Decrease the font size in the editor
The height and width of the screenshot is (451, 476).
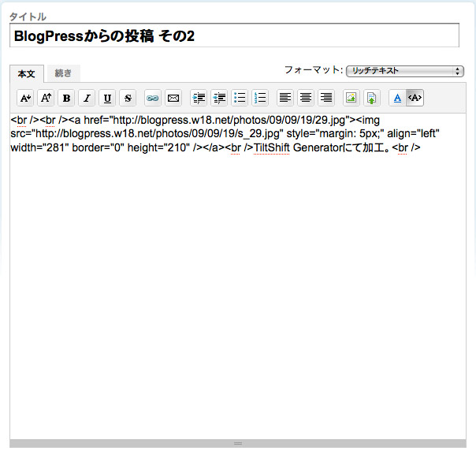coord(25,98)
